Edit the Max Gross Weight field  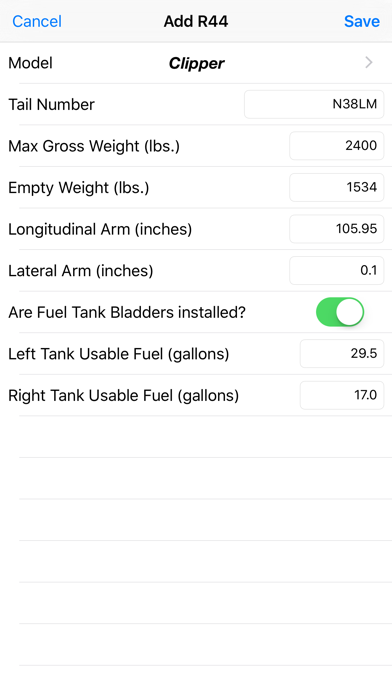[x=337, y=146]
